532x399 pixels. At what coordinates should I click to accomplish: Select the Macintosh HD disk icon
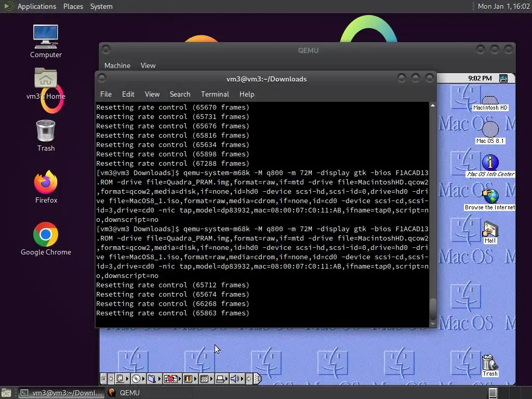pyautogui.click(x=490, y=103)
